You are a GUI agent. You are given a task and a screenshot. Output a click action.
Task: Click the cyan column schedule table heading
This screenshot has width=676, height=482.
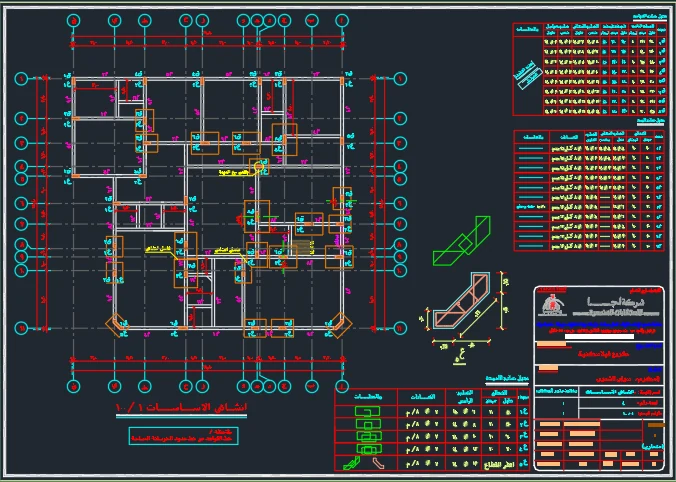coord(507,378)
